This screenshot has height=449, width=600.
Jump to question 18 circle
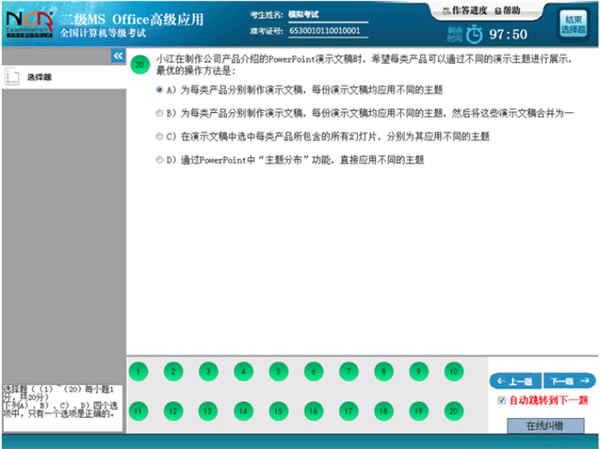pyautogui.click(x=383, y=411)
